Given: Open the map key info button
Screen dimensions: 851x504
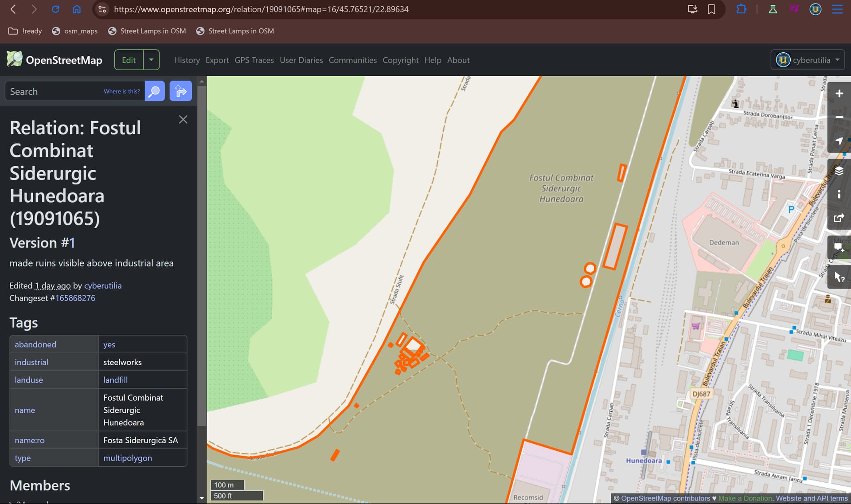Looking at the screenshot, I should click(x=839, y=194).
